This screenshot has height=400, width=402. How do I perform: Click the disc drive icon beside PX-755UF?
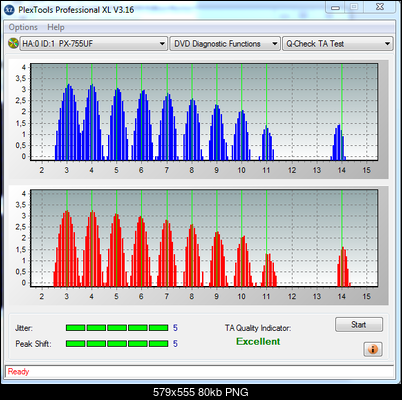tap(13, 43)
